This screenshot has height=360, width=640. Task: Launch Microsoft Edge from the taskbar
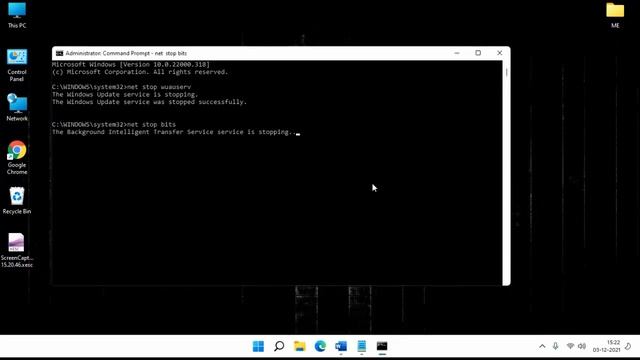coord(320,346)
